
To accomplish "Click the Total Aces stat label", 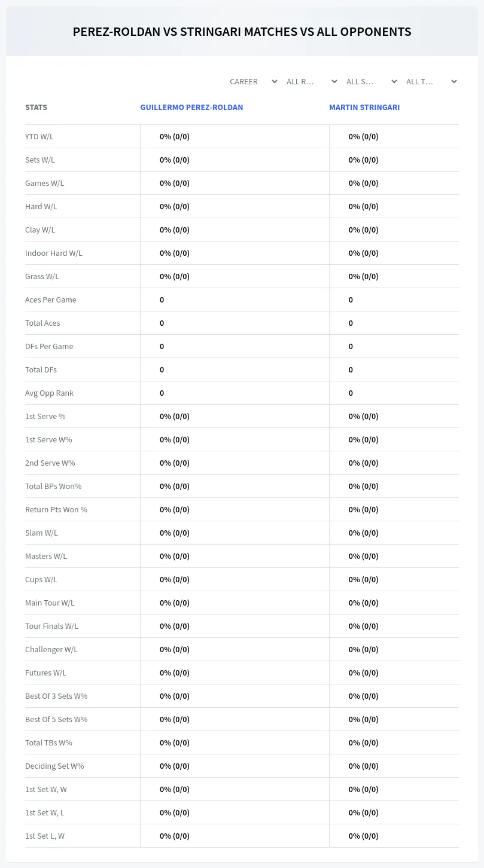I will [42, 323].
